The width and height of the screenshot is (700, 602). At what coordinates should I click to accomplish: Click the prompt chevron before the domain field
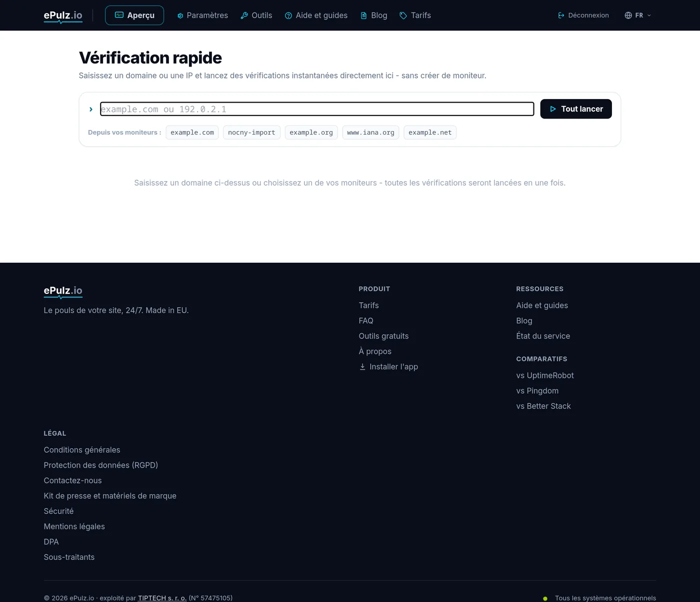[91, 109]
